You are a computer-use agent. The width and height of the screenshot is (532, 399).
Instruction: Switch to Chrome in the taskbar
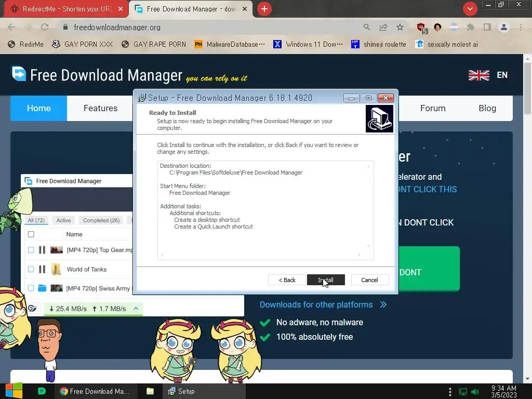95,391
